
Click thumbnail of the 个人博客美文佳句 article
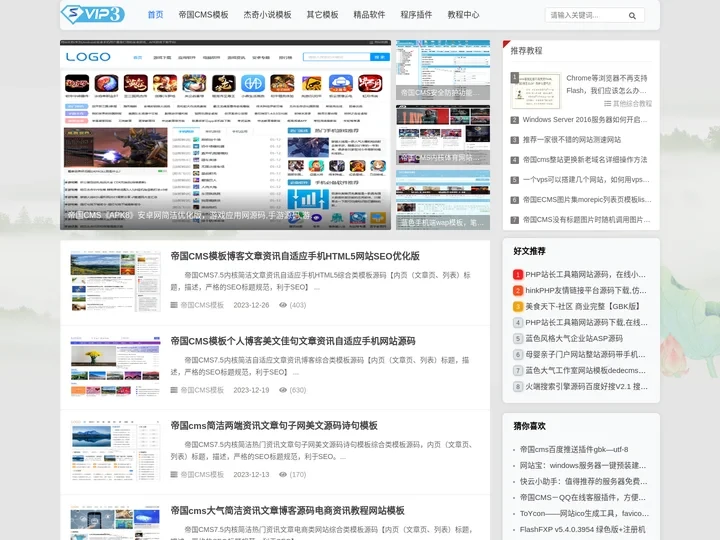115,366
